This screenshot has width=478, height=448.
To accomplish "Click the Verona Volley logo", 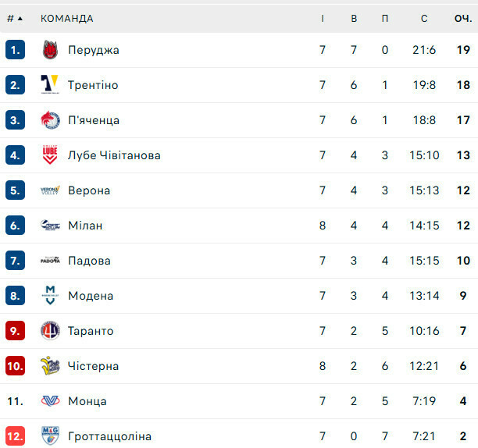I will 50,190.
